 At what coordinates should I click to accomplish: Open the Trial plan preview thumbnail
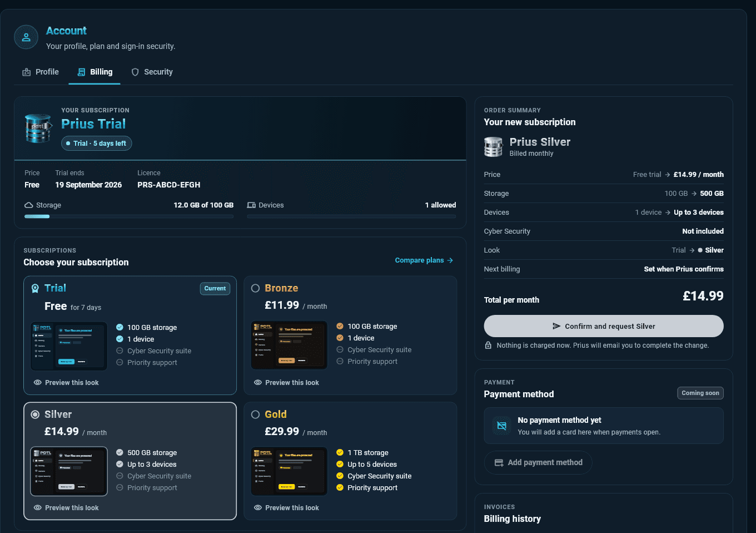pos(69,346)
